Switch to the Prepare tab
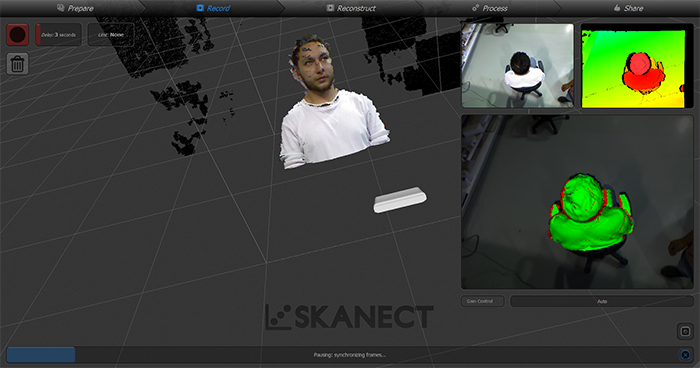This screenshot has height=368, width=700. pyautogui.click(x=75, y=8)
